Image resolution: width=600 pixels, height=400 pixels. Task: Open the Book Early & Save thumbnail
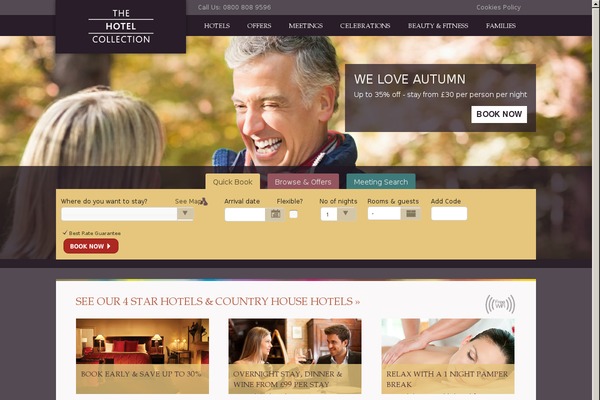point(142,356)
